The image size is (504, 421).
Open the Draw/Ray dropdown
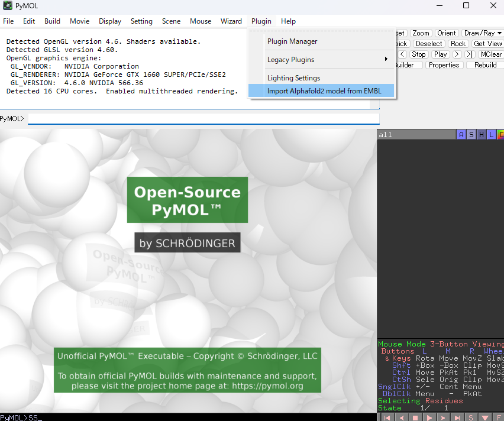[483, 33]
